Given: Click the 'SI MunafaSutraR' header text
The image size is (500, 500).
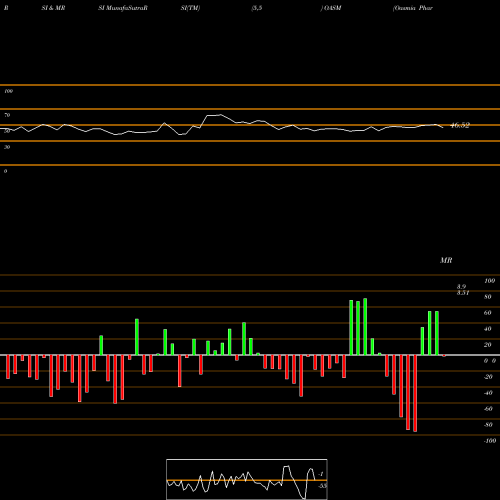Looking at the screenshot, I should pos(123,8).
